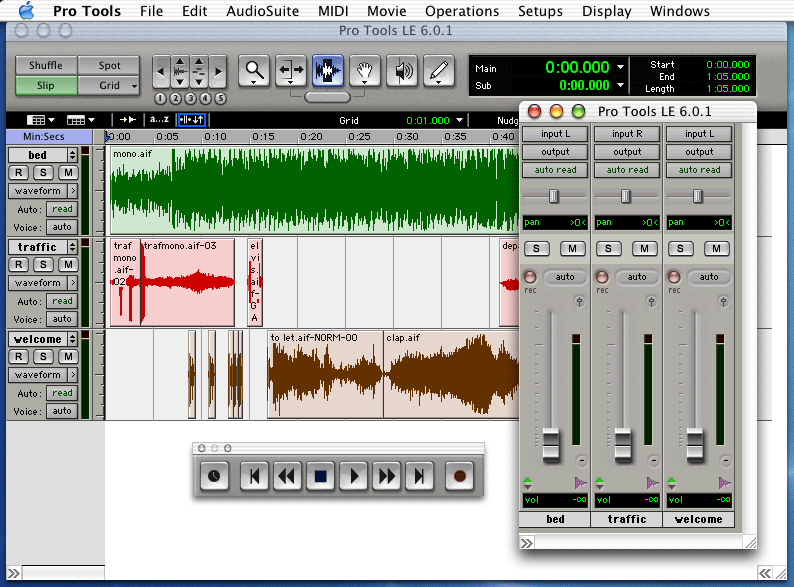Click the traffic channel volume fader
794x587 pixels.
[623, 445]
